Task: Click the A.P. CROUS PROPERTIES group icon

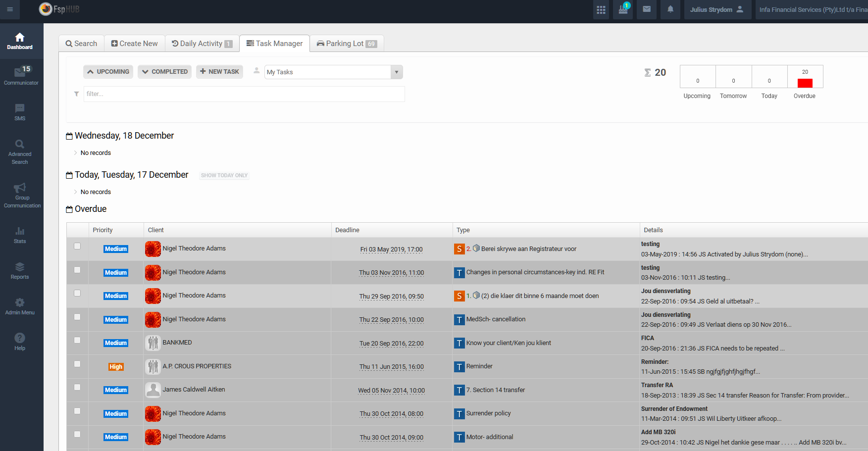Action: (x=153, y=367)
